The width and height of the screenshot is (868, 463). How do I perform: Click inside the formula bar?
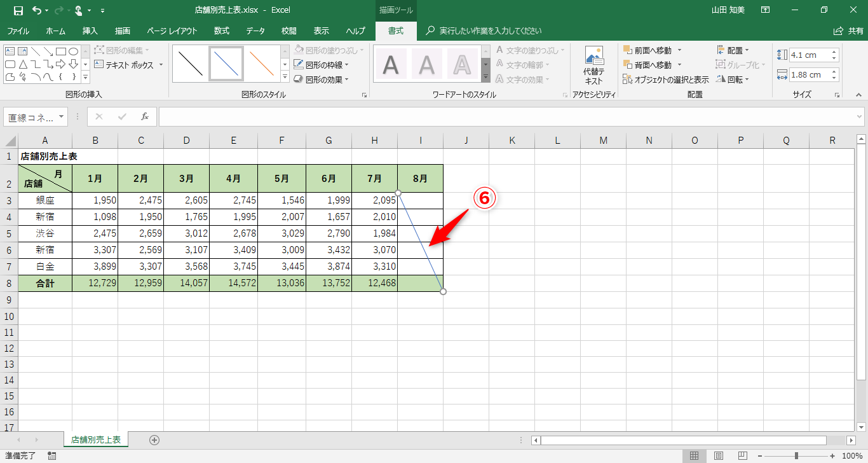(506, 117)
